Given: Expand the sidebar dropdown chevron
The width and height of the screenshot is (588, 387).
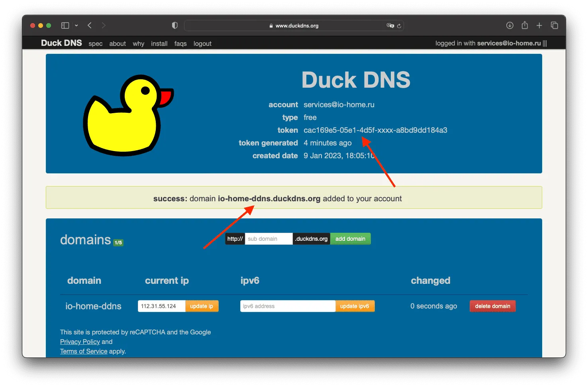Looking at the screenshot, I should click(76, 26).
